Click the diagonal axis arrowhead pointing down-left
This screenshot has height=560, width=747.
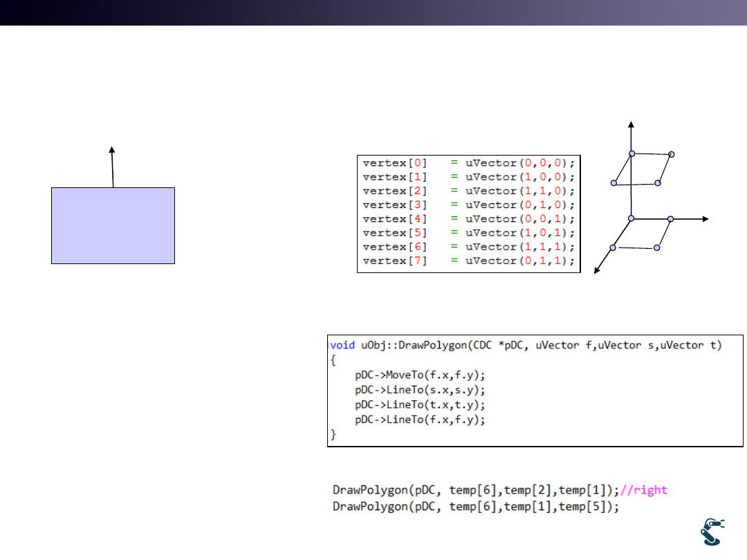pos(597,270)
